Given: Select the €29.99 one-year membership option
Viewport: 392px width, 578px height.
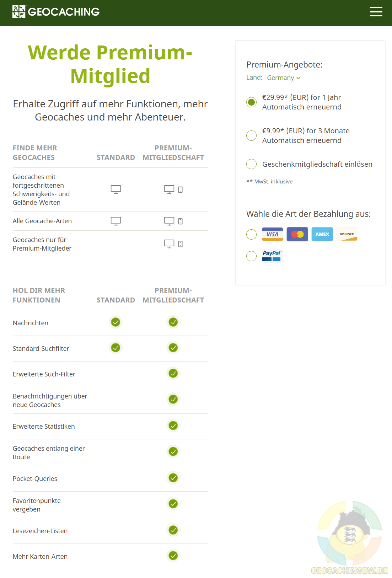Looking at the screenshot, I should coord(252,102).
